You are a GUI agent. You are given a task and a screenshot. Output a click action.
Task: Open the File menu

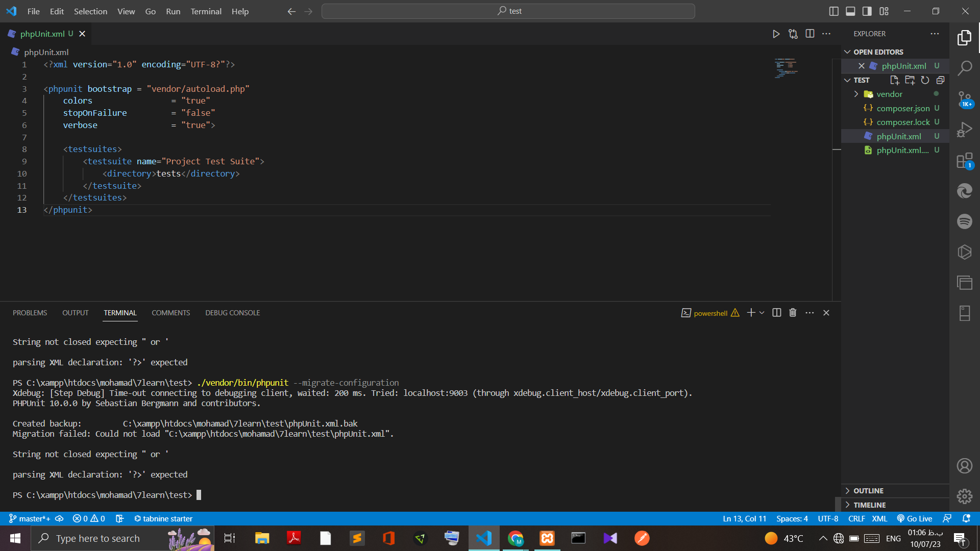[x=34, y=11]
